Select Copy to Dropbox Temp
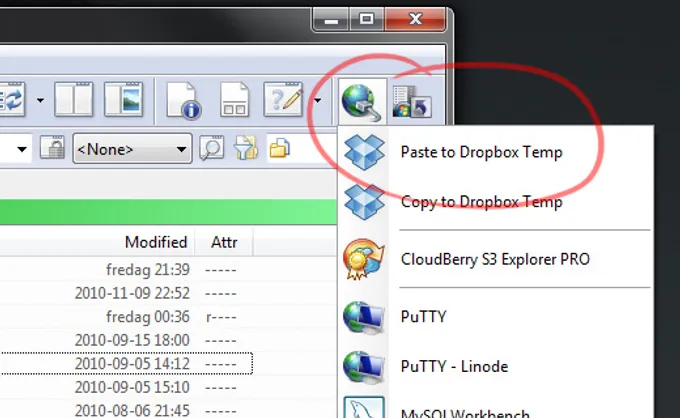This screenshot has width=680, height=418. tap(481, 202)
